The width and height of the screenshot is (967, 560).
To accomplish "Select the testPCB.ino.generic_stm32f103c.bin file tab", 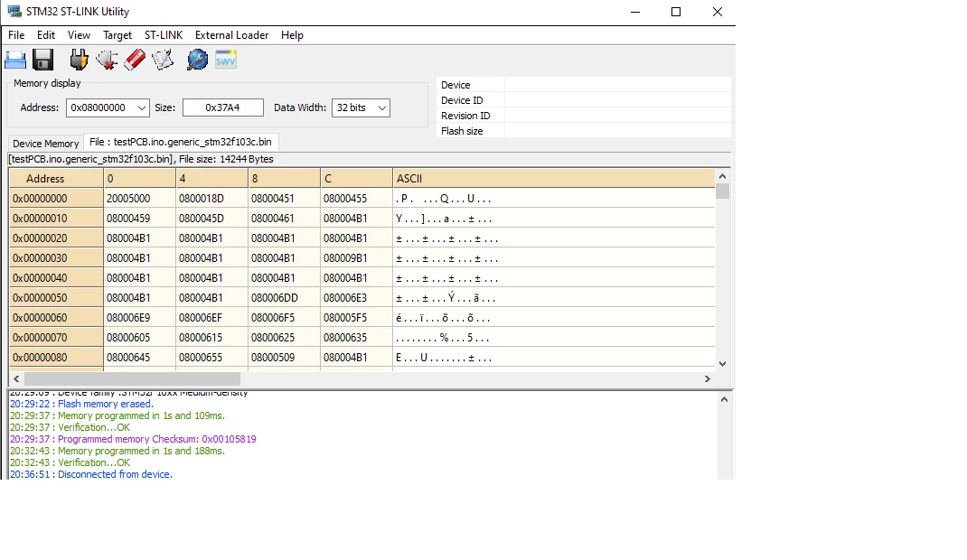I will tap(181, 142).
